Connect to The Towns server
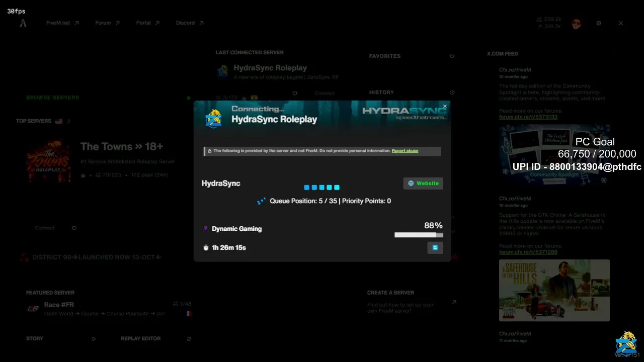Viewport: 644px width, 362px height. tap(45, 228)
